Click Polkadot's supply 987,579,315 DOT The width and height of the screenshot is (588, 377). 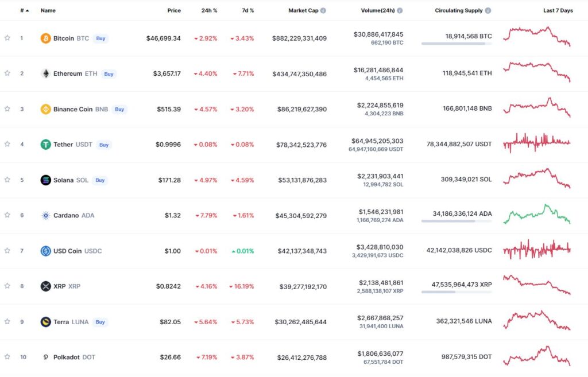466,357
